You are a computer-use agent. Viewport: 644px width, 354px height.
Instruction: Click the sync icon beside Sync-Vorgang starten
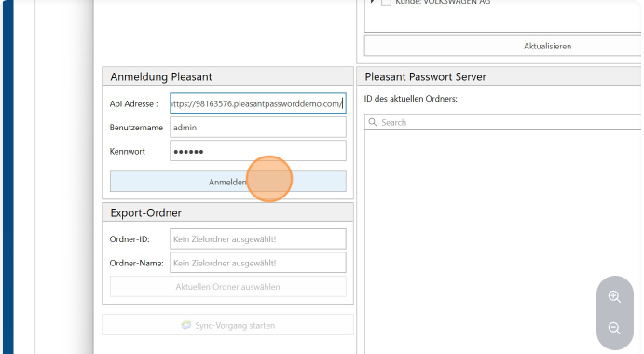(186, 325)
